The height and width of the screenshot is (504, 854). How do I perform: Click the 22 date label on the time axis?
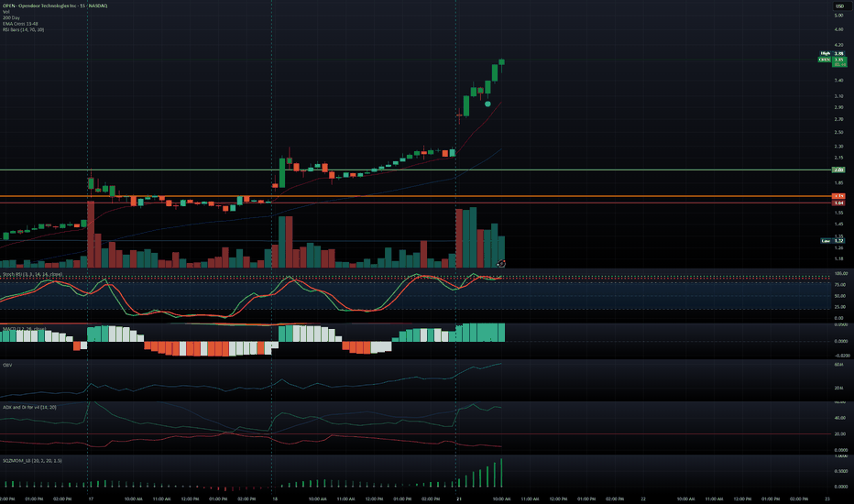click(x=643, y=499)
